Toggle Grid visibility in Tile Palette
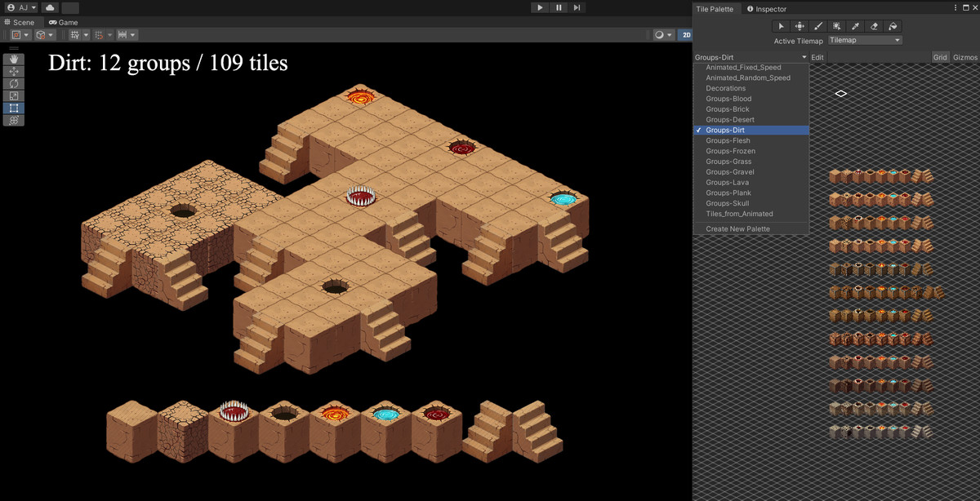 point(938,57)
